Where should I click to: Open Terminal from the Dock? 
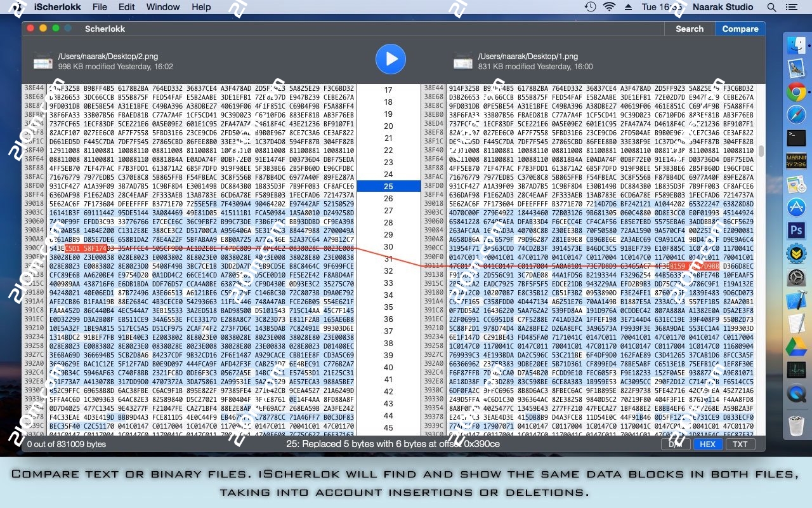click(x=796, y=137)
